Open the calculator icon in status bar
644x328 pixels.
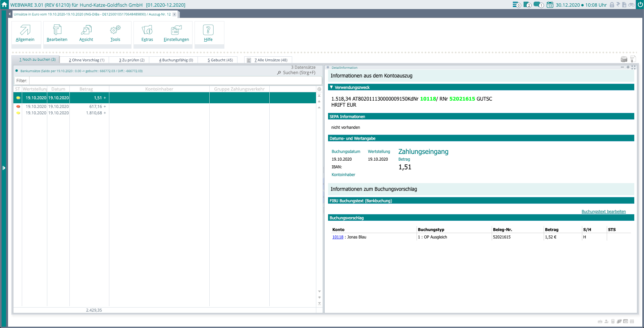click(613, 321)
